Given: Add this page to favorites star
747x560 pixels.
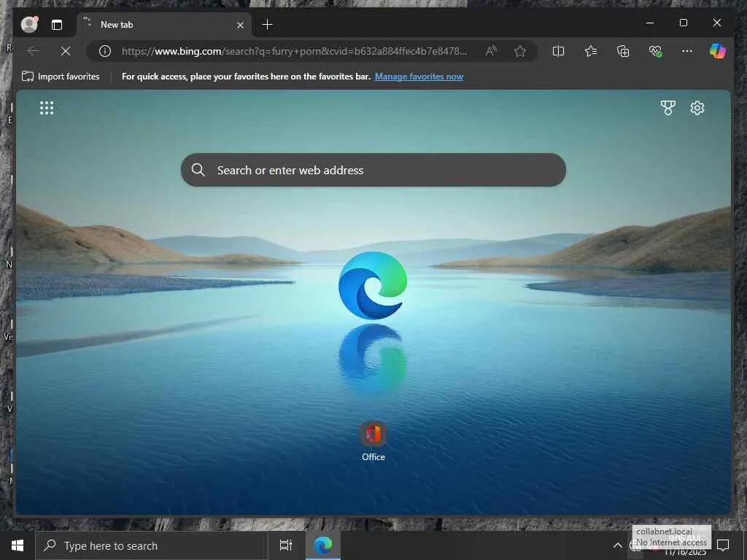Looking at the screenshot, I should click(x=519, y=51).
